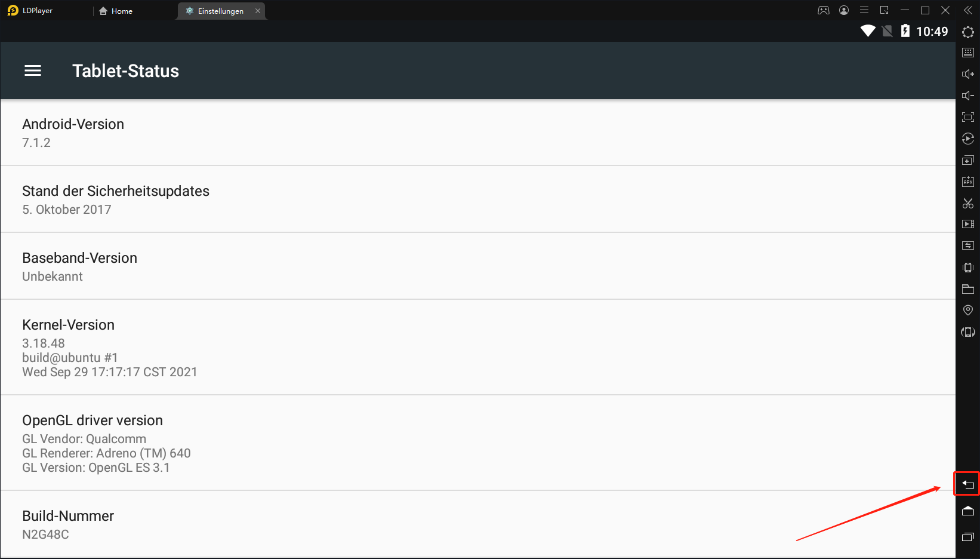The height and width of the screenshot is (559, 980).
Task: Select the Android-Version entry
Action: 478,133
